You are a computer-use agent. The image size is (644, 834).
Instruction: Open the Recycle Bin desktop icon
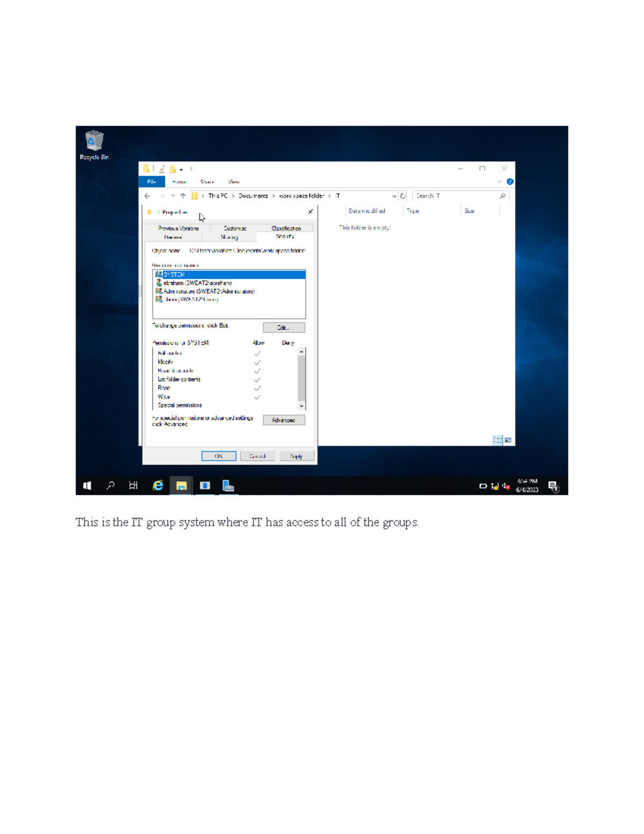click(x=94, y=145)
